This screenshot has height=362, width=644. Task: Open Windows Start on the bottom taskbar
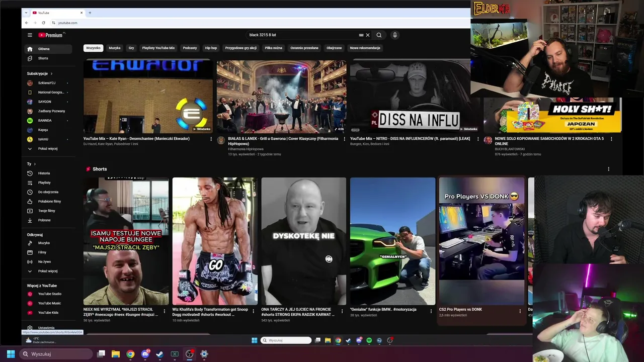click(11, 354)
